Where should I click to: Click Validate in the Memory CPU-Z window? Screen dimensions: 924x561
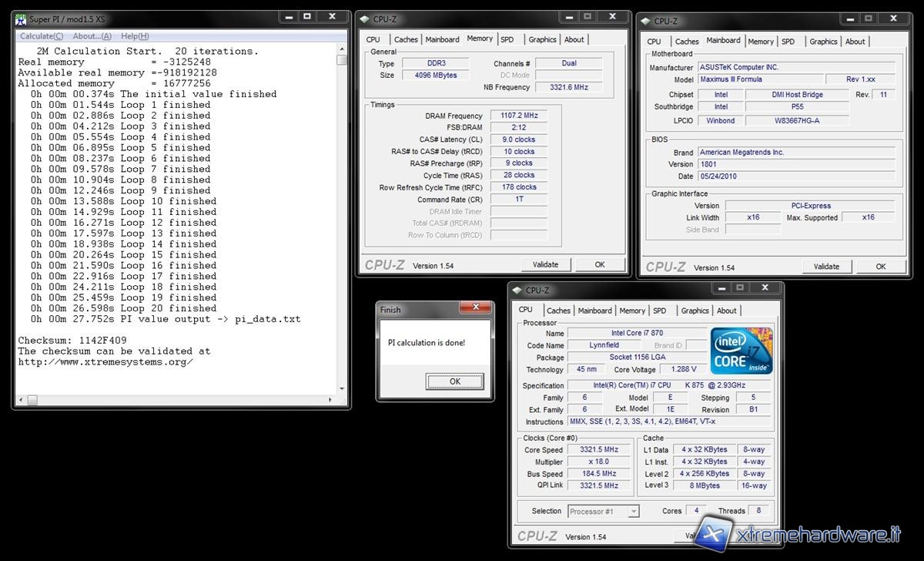click(545, 264)
